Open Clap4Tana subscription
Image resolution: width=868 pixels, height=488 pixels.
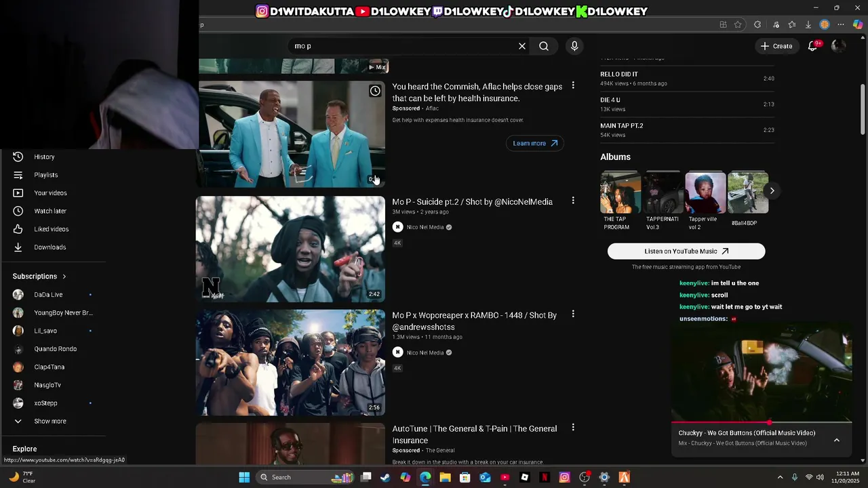click(x=49, y=367)
